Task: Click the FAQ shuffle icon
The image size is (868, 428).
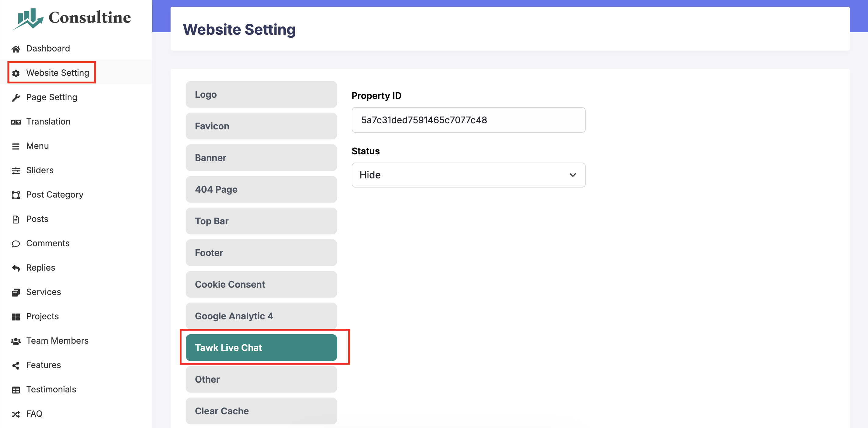Action: [16, 414]
